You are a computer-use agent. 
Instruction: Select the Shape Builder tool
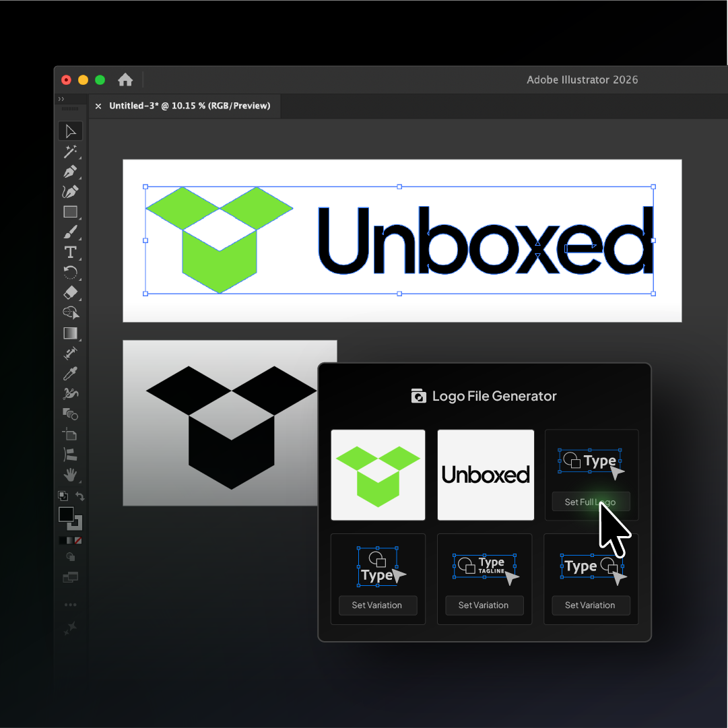(71, 413)
